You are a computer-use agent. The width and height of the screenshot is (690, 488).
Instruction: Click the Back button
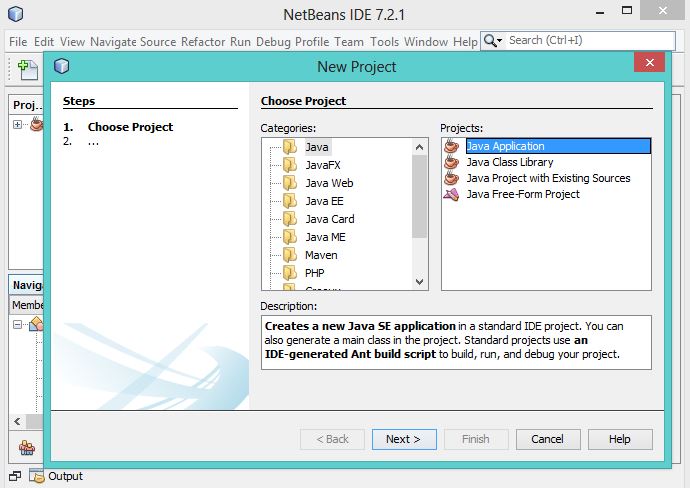pos(332,439)
